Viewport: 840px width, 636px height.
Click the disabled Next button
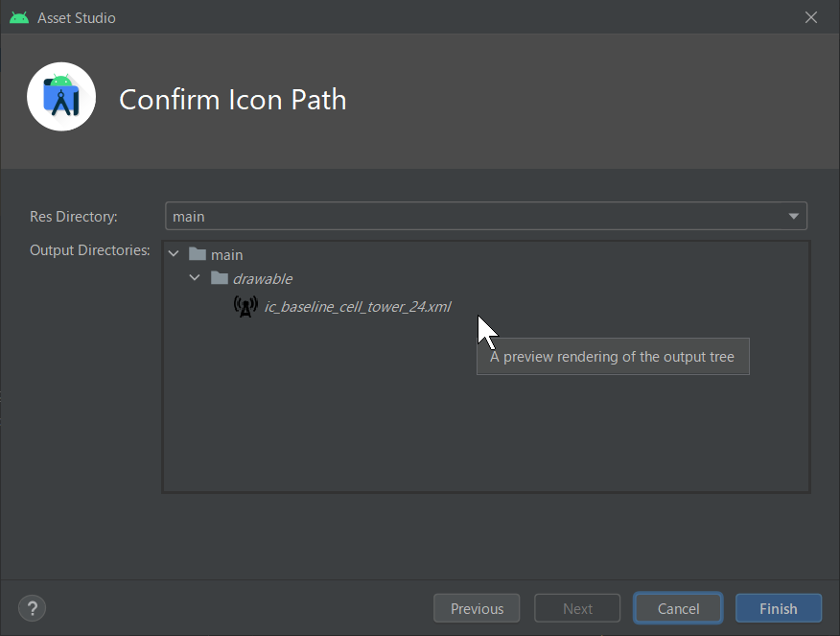pos(577,608)
